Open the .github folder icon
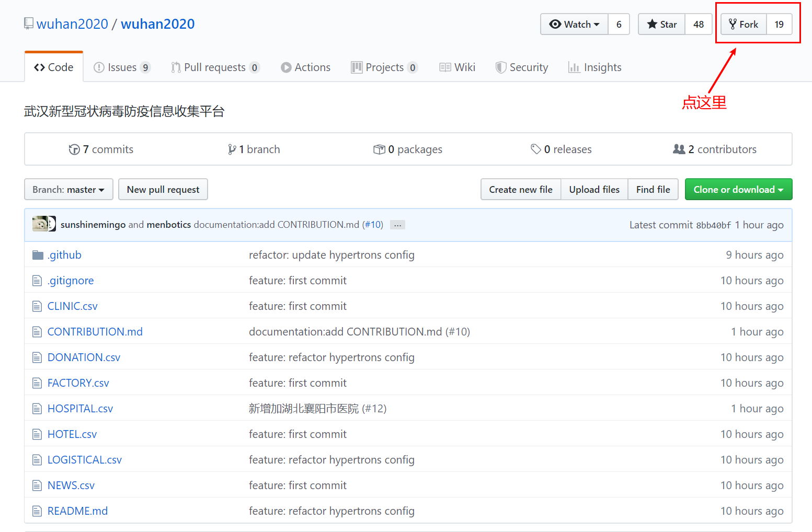This screenshot has height=532, width=812. (x=38, y=255)
